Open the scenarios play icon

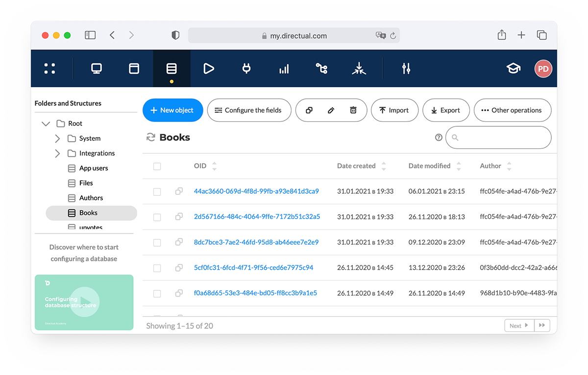[x=208, y=69]
